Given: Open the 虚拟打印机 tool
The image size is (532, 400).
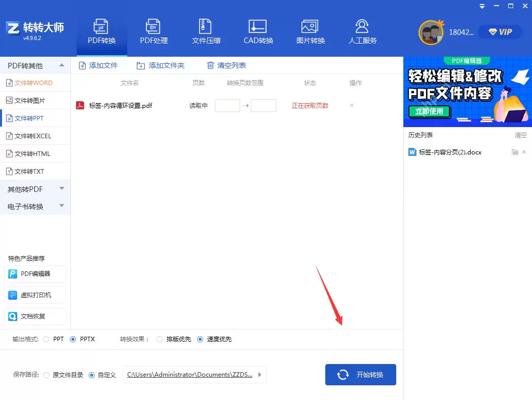Looking at the screenshot, I should tap(35, 295).
